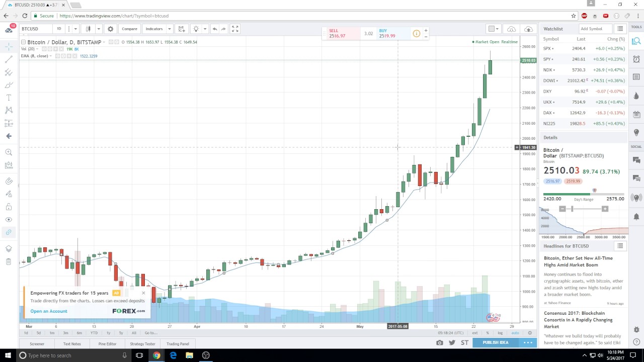Open notifications bell in right sidebar

click(x=636, y=217)
